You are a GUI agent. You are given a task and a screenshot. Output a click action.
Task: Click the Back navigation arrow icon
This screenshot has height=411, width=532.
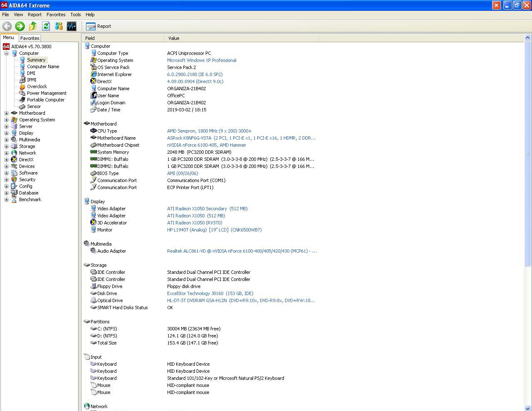click(7, 26)
